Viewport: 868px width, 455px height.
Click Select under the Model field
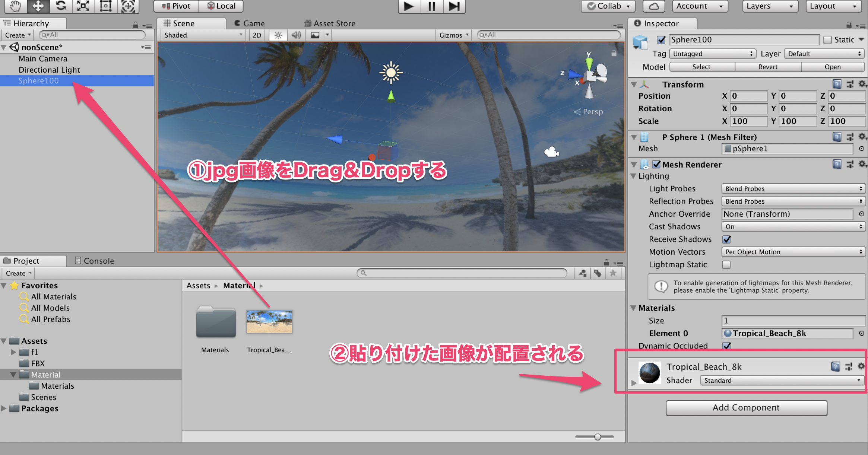701,67
